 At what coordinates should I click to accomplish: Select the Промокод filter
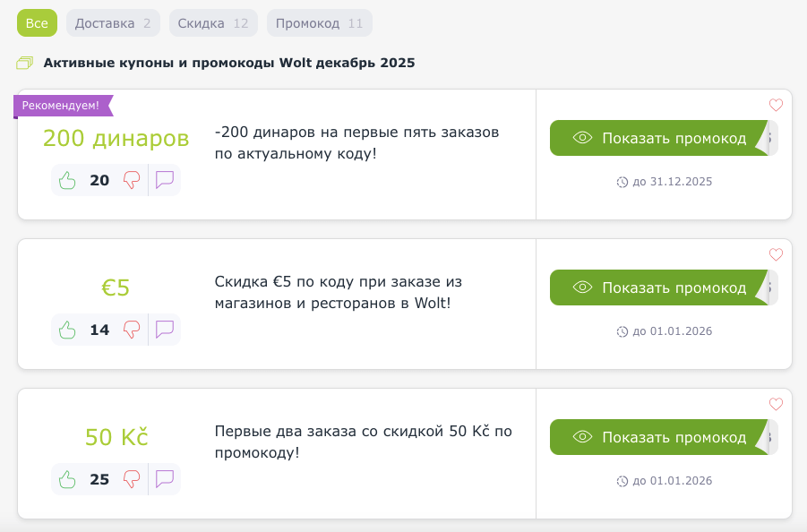click(319, 22)
